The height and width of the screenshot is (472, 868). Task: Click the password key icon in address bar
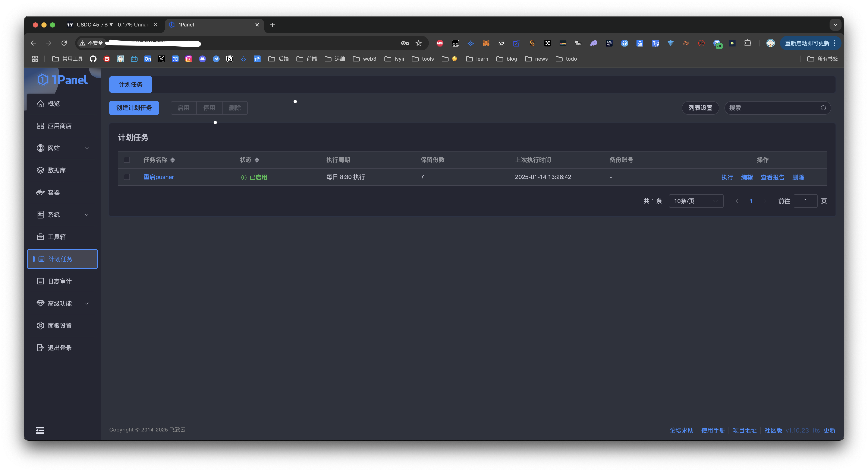tap(405, 43)
